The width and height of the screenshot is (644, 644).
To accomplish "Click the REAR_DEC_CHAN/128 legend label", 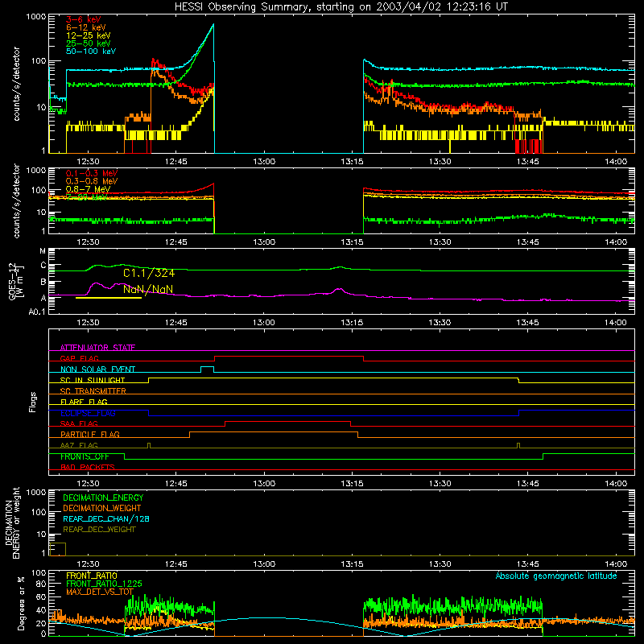I will click(x=106, y=518).
